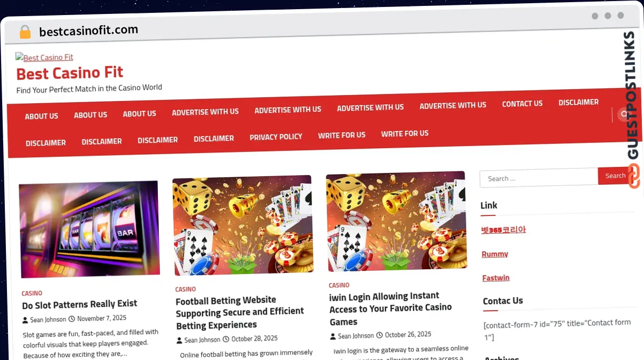
Task: Click the red Search button
Action: pos(615,176)
